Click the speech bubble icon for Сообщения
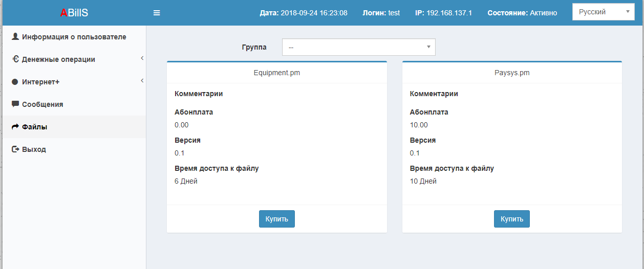644x269 pixels. coord(15,104)
